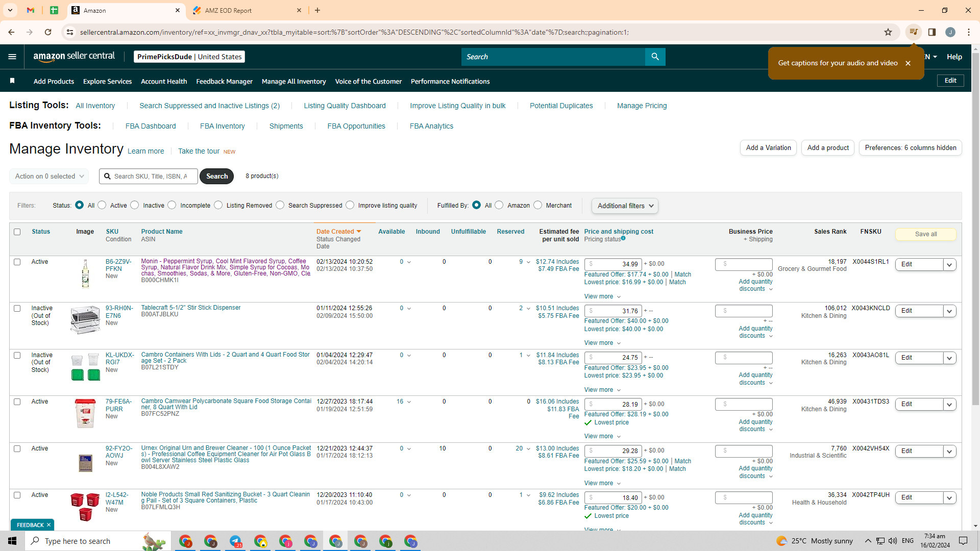Screen dimensions: 980x551
Task: Filter by Fulfilled By Merchant
Action: click(538, 205)
